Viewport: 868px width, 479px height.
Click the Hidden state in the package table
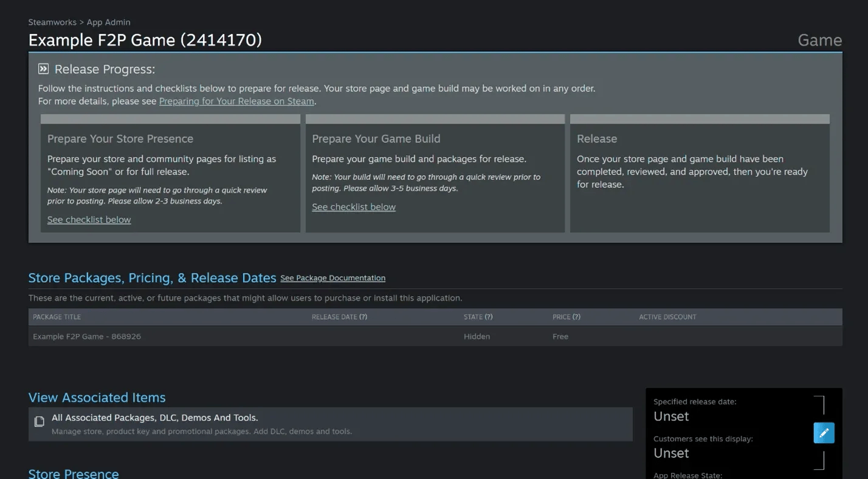(x=477, y=336)
